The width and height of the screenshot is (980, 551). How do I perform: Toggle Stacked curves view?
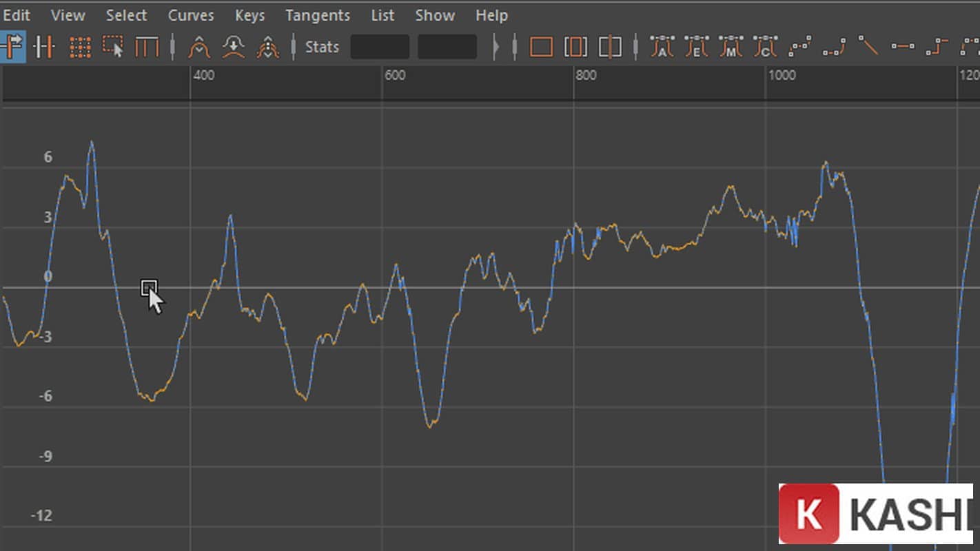pyautogui.click(x=576, y=47)
